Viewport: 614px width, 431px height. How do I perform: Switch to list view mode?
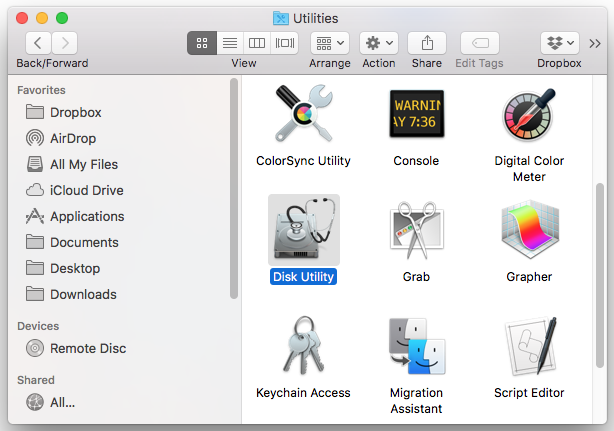point(230,43)
